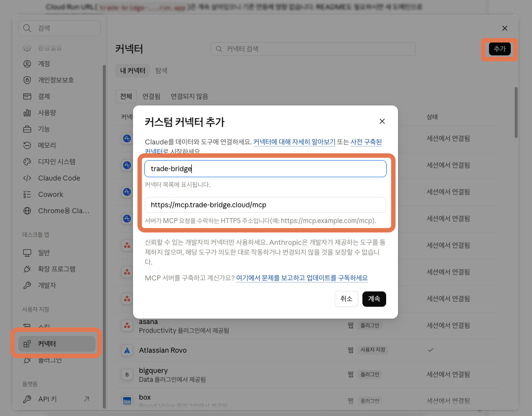This screenshot has height=416, width=532.
Task: Click the API key icon
Action: [x=27, y=399]
